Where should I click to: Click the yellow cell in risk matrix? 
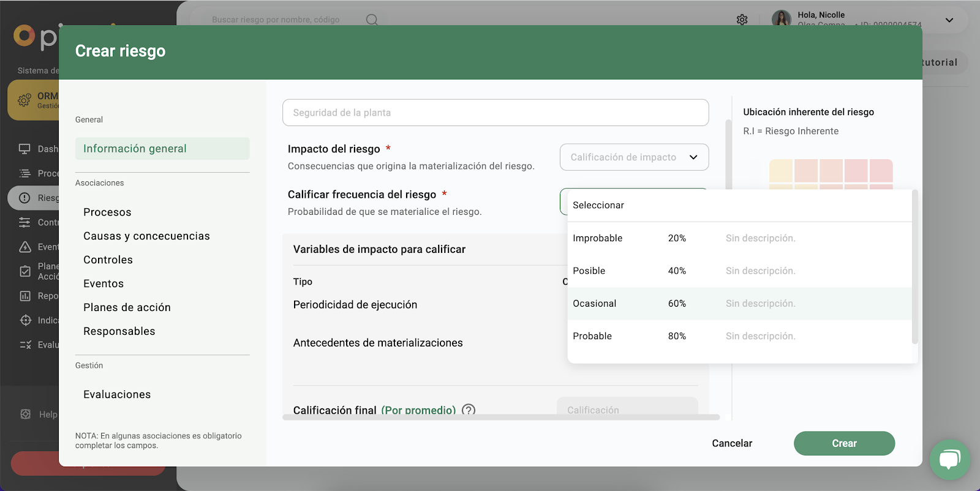(x=781, y=171)
